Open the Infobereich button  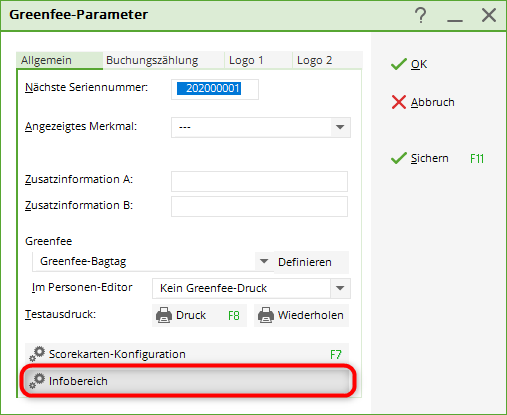tap(188, 381)
